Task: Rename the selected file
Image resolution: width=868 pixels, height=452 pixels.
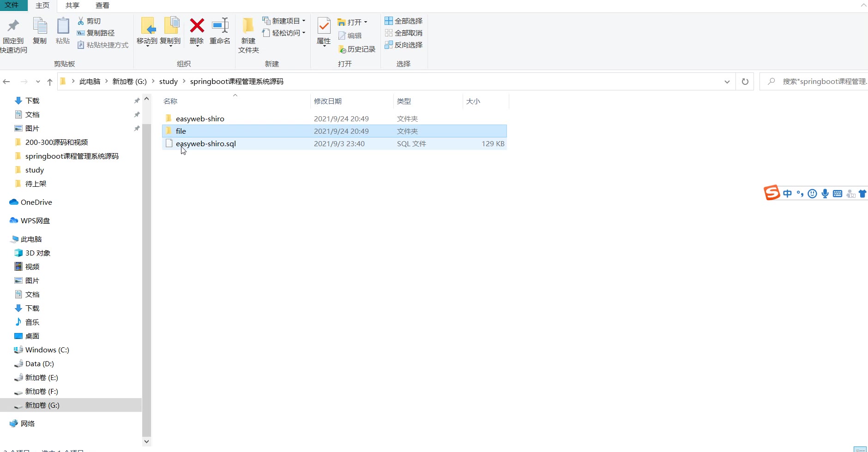Action: coord(220,31)
